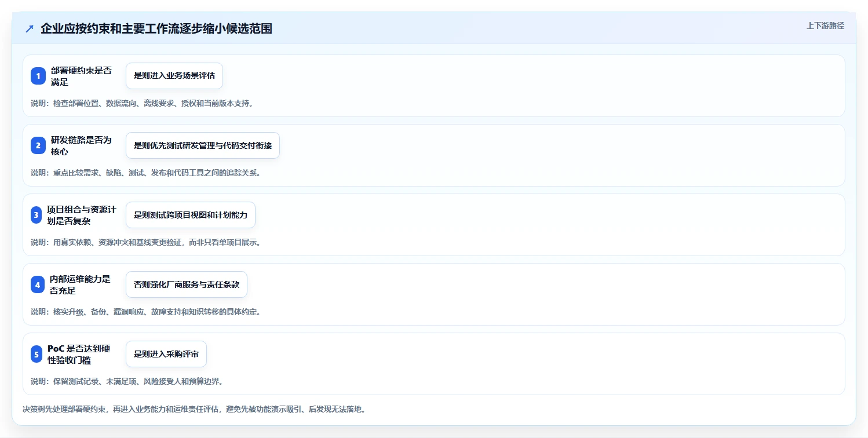Click the step 5 number badge

point(37,354)
